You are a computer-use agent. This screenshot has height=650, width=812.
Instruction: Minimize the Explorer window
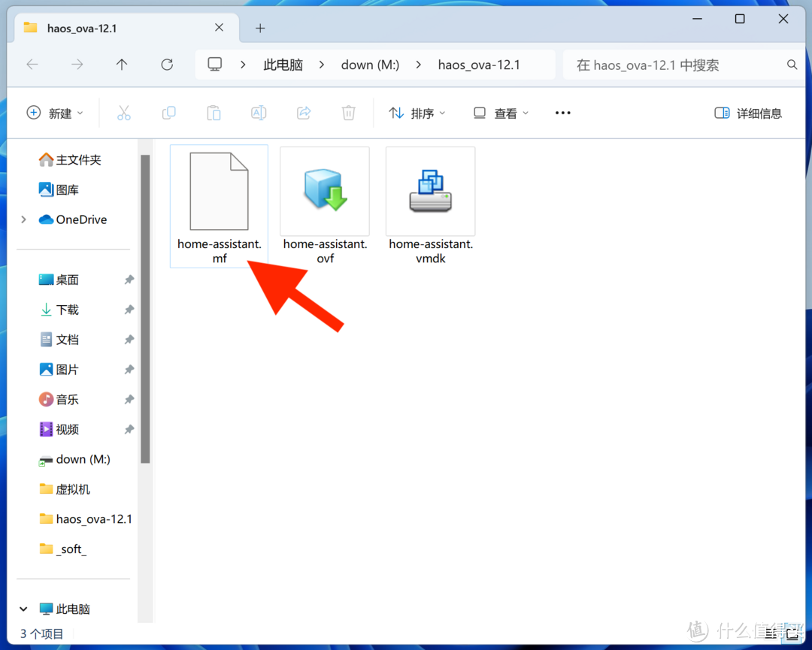(697, 19)
